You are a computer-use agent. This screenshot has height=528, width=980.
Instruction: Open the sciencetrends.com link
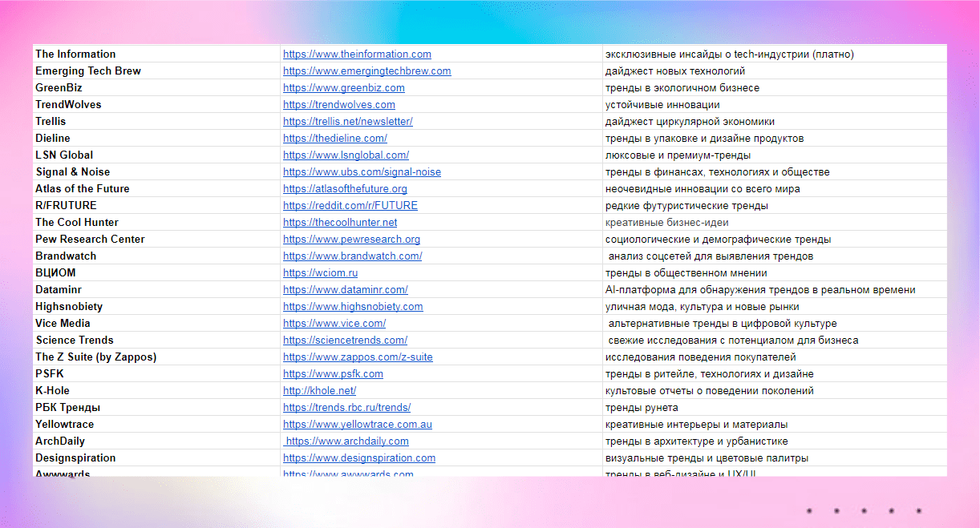[x=345, y=341]
